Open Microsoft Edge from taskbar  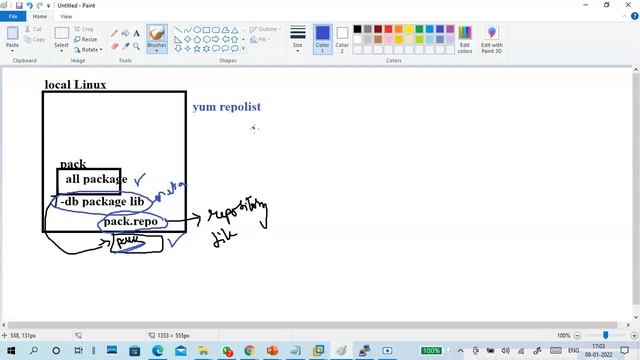point(158,351)
